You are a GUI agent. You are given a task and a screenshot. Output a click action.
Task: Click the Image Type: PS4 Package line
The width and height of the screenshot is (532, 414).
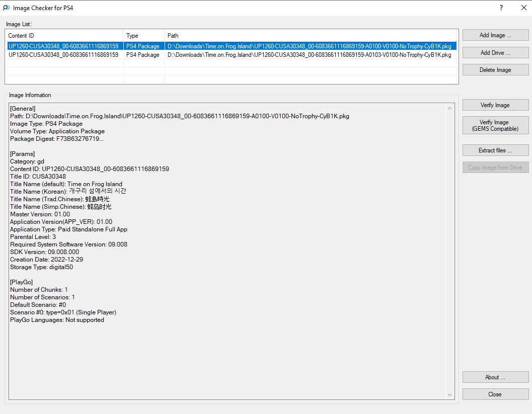point(46,124)
